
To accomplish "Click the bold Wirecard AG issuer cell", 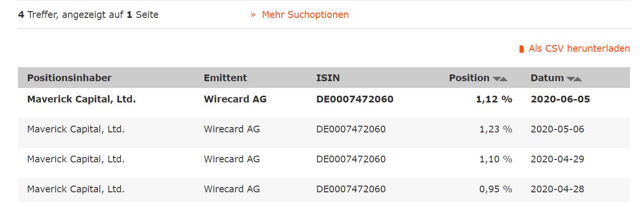I will pyautogui.click(x=235, y=100).
